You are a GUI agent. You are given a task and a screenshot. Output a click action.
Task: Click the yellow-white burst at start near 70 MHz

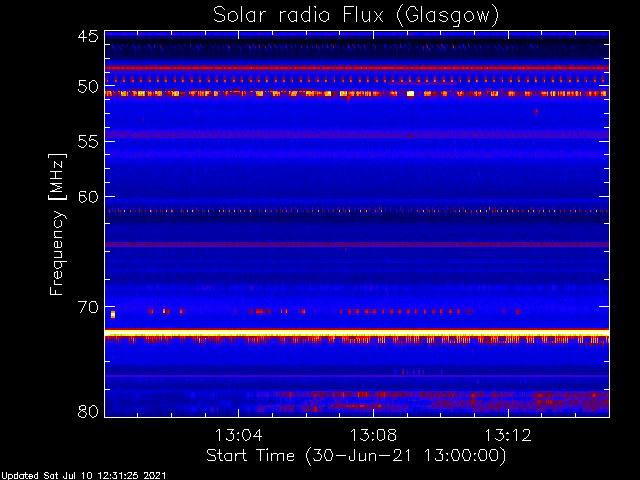tap(113, 314)
